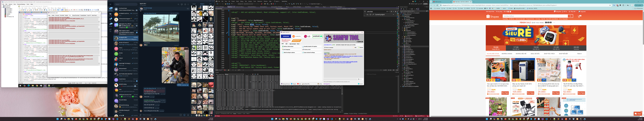This screenshot has width=644, height=121.
Task: Open the https://samfw.com/frp link
Action: click(x=352, y=62)
